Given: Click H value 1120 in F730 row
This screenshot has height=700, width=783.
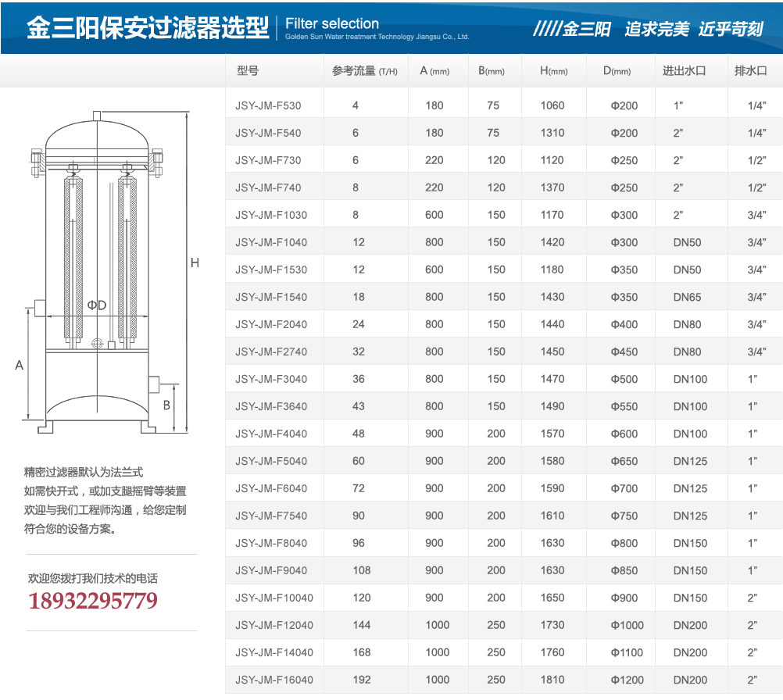Looking at the screenshot, I should click(552, 161).
